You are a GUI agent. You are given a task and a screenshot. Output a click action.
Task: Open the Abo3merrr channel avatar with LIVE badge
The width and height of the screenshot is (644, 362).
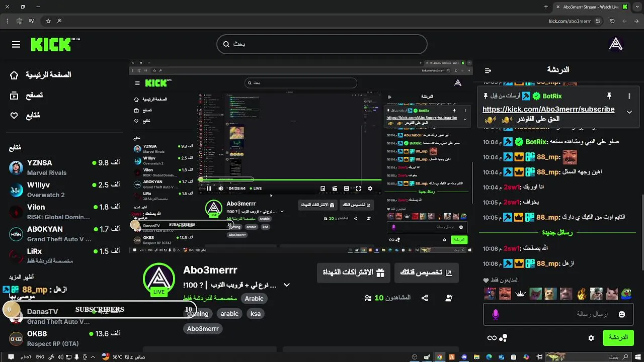tap(159, 279)
